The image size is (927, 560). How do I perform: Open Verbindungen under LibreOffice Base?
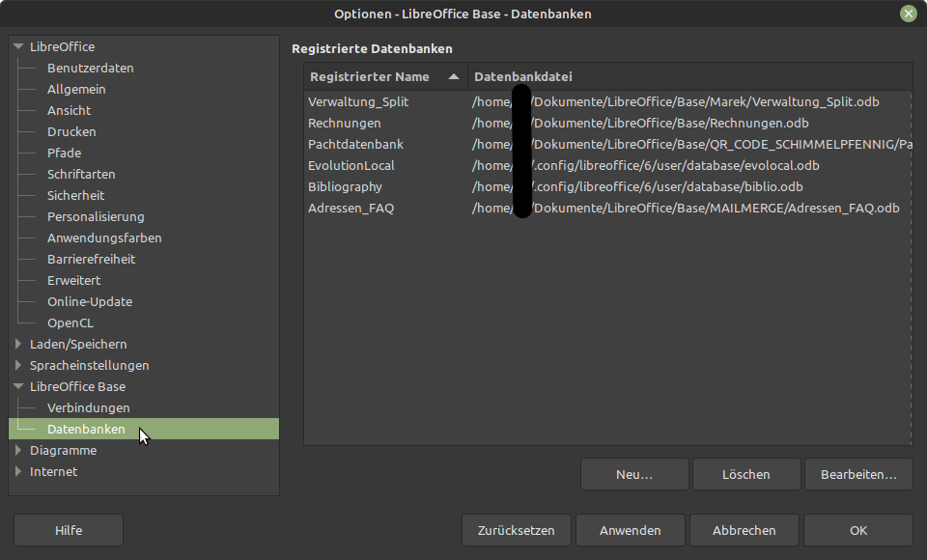[89, 408]
